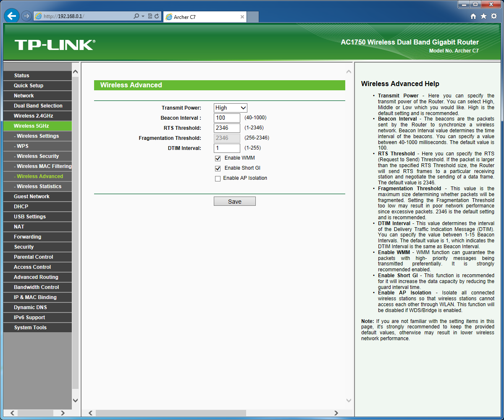Open the browser Home icon
504x420 pixels.
click(x=473, y=16)
